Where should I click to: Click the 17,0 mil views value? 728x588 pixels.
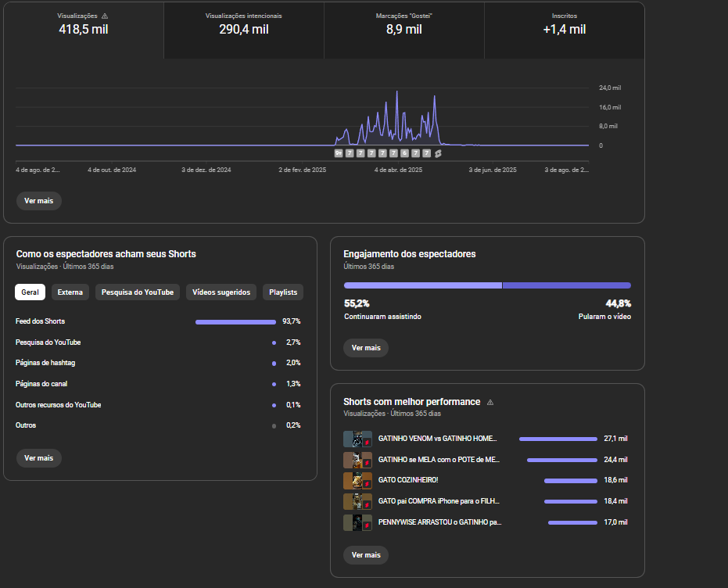point(615,522)
